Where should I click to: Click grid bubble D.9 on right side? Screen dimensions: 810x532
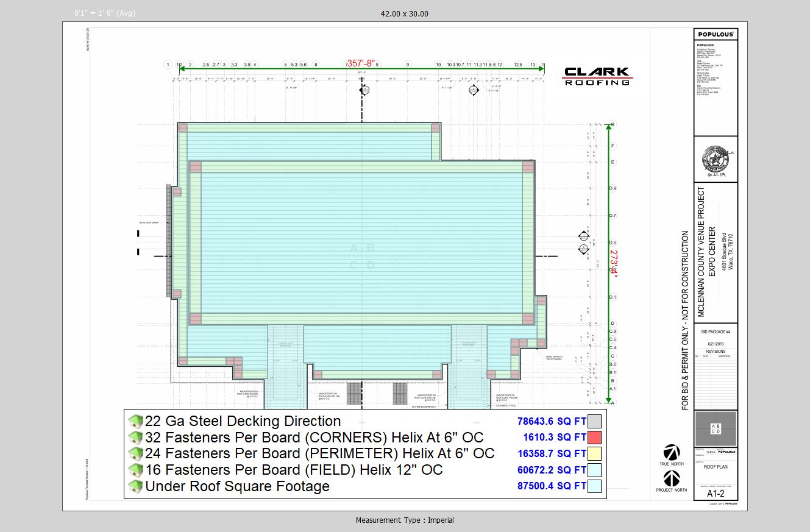click(613, 189)
